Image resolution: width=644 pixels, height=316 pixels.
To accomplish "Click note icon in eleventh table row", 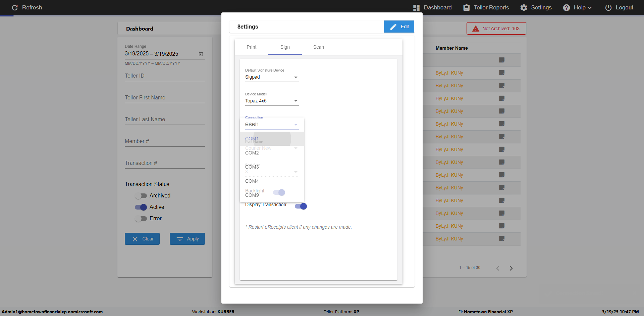I will tap(502, 188).
